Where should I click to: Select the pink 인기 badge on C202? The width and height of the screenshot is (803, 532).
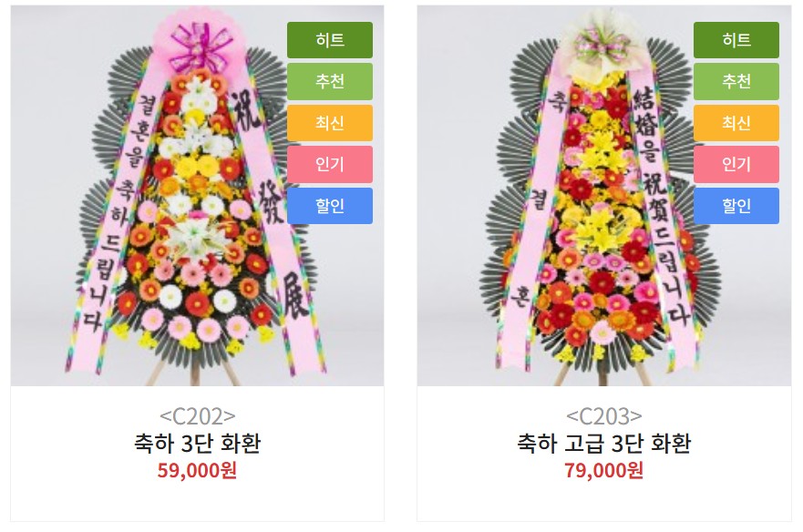pos(330,164)
